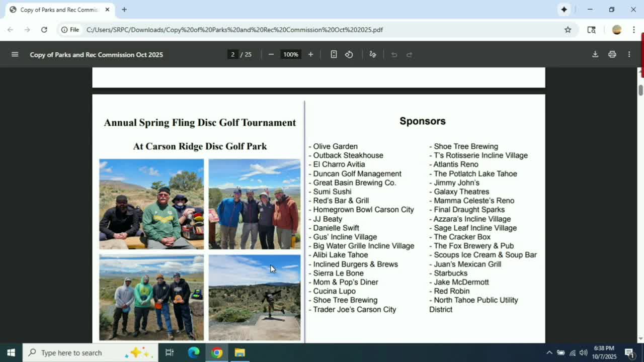Open a new browser tab
The height and width of the screenshot is (362, 644).
[x=124, y=10]
